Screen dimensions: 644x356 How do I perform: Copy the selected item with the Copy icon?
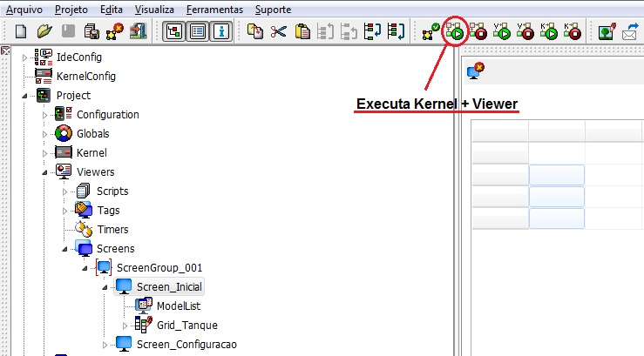tap(255, 31)
